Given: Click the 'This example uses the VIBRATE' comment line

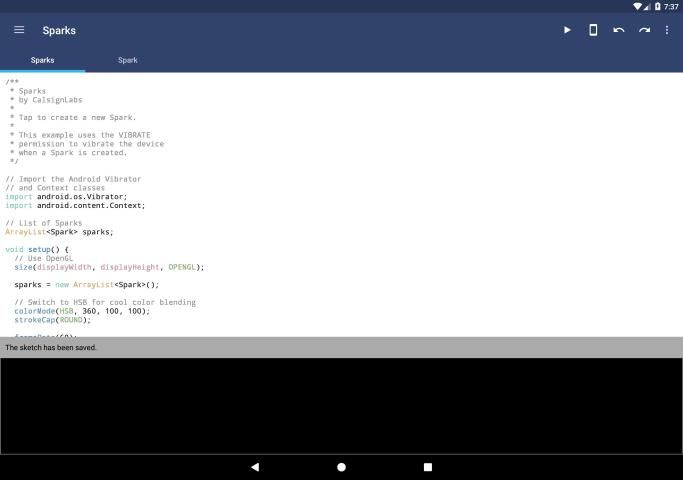Looking at the screenshot, I should [85, 135].
